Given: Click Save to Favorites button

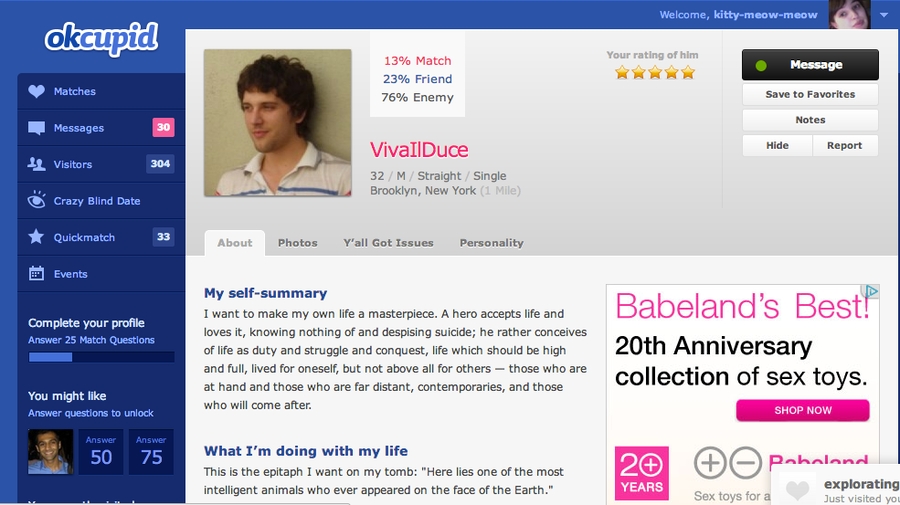Looking at the screenshot, I should [x=810, y=94].
